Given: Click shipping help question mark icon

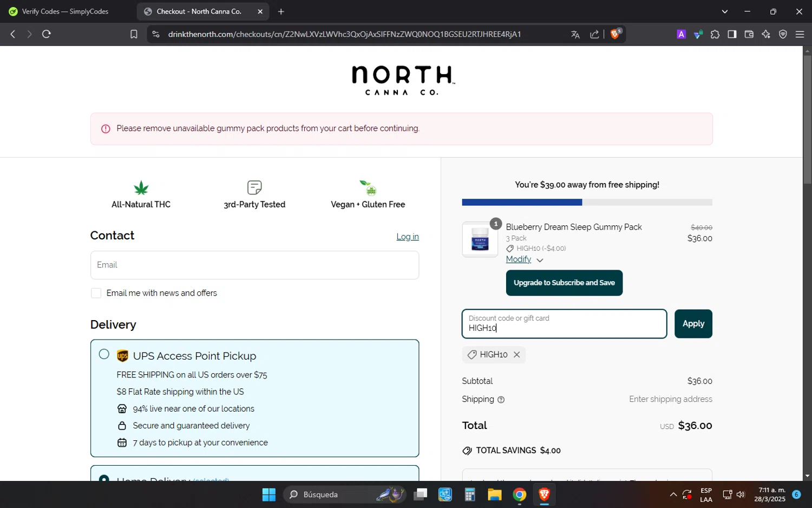Looking at the screenshot, I should click(501, 400).
